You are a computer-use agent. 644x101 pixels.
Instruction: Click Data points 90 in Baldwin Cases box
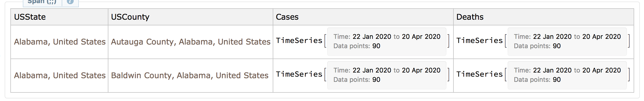click(x=357, y=80)
